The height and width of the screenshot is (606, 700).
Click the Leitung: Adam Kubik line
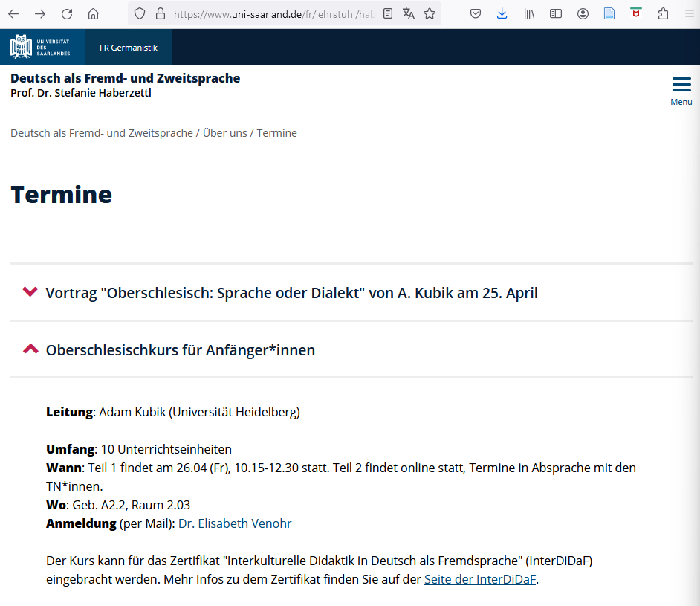pyautogui.click(x=173, y=412)
